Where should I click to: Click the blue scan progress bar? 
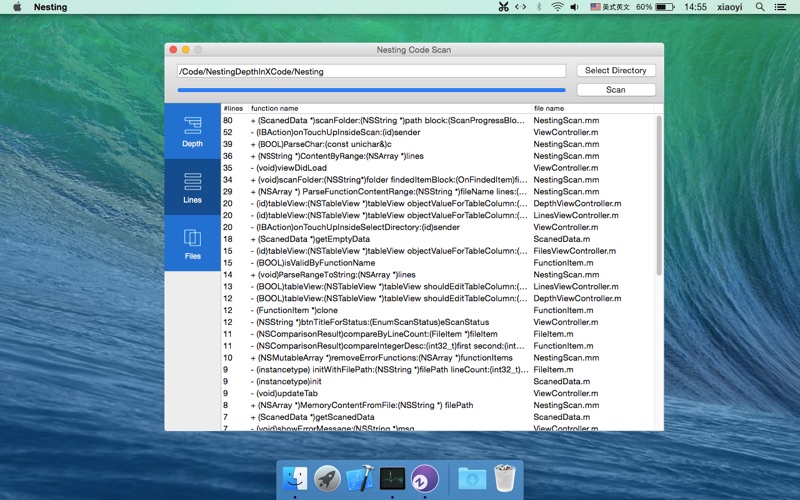[371, 90]
